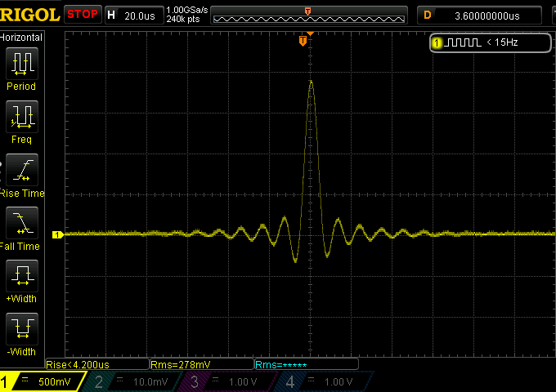Click the channel 1 ground level marker

(57, 234)
